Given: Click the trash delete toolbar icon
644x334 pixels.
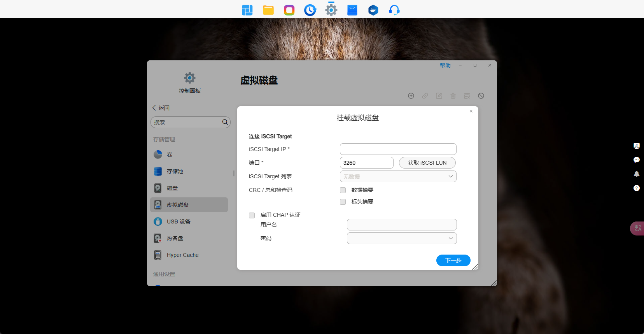Looking at the screenshot, I should (x=453, y=96).
